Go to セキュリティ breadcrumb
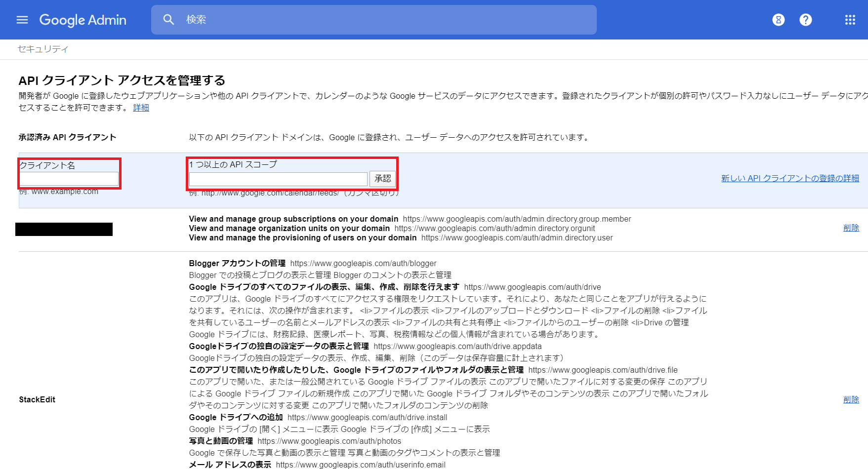868x469 pixels. pos(43,49)
